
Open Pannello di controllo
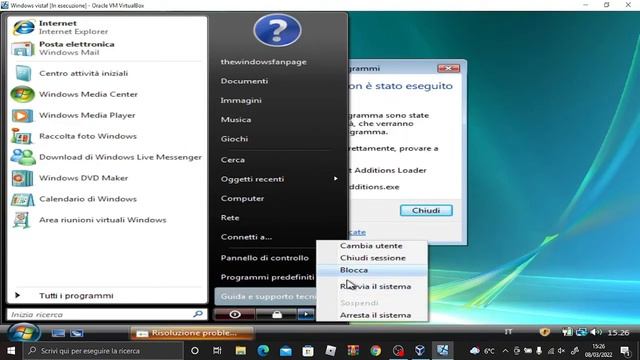click(264, 258)
